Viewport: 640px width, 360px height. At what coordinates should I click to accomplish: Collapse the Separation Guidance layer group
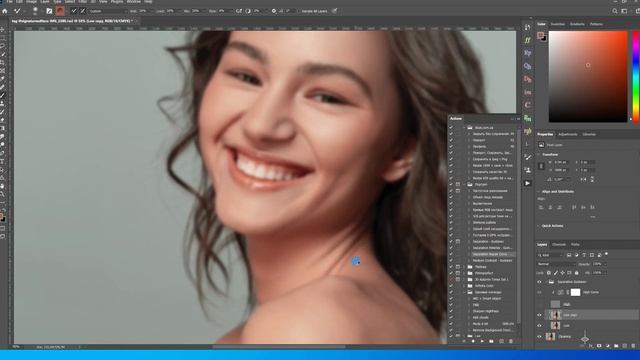click(547, 282)
